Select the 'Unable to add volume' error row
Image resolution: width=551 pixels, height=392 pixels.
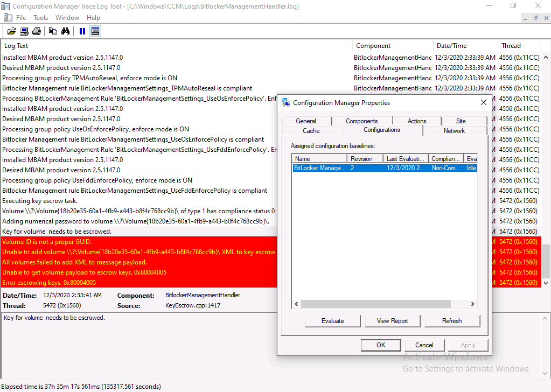[x=140, y=252]
